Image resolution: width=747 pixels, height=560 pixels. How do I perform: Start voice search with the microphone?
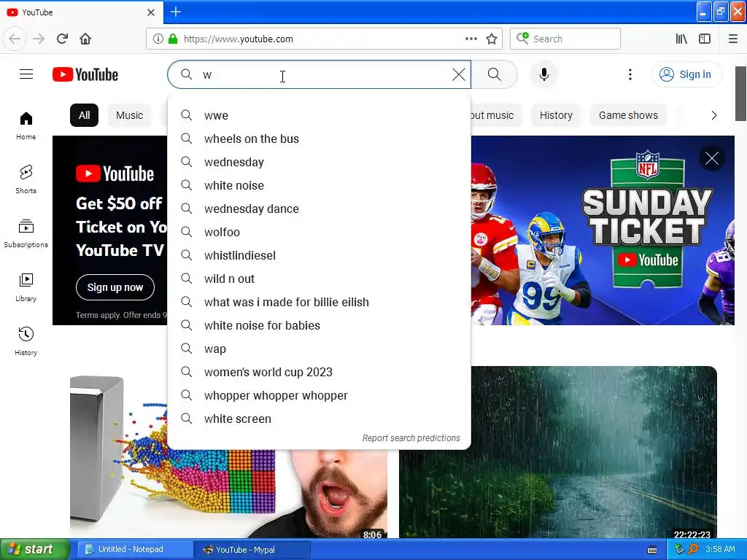pyautogui.click(x=544, y=74)
